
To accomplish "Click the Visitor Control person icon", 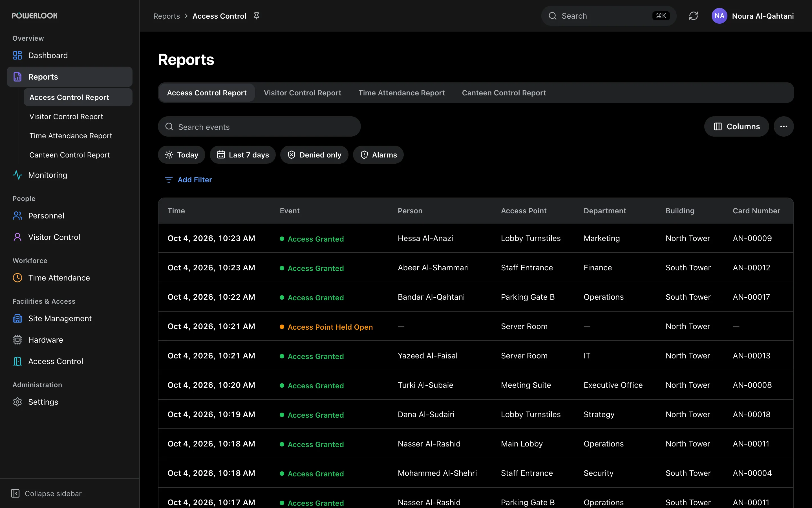I will coord(17,237).
